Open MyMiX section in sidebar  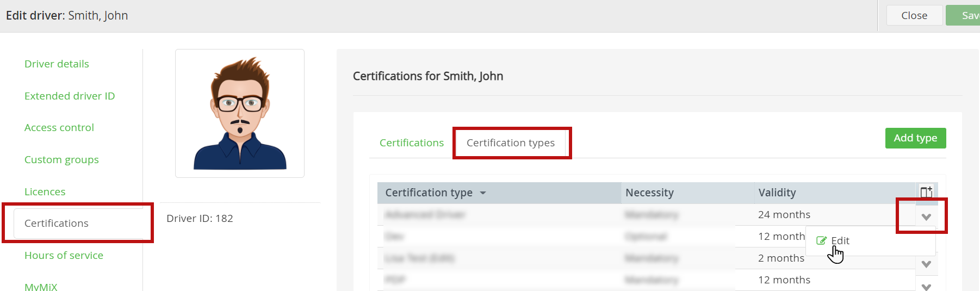pyautogui.click(x=41, y=286)
